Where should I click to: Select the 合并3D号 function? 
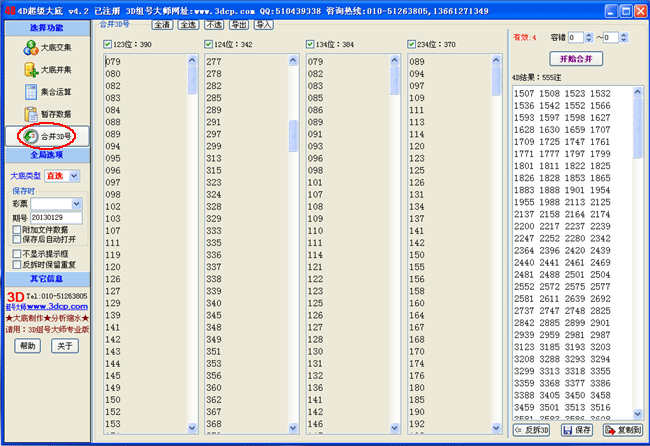pos(46,135)
